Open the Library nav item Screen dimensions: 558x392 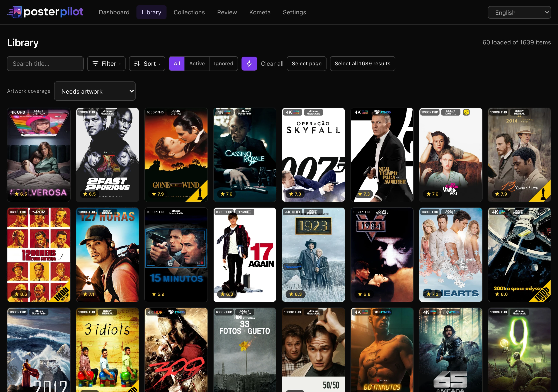(151, 12)
